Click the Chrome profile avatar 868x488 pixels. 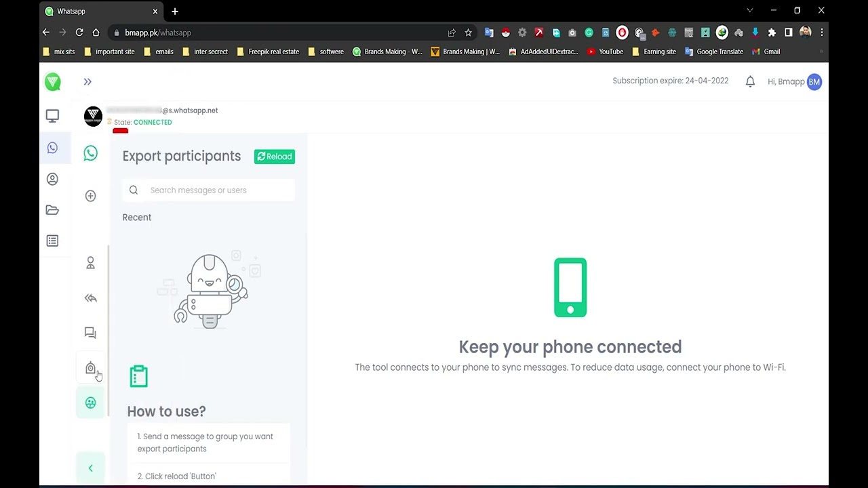806,33
